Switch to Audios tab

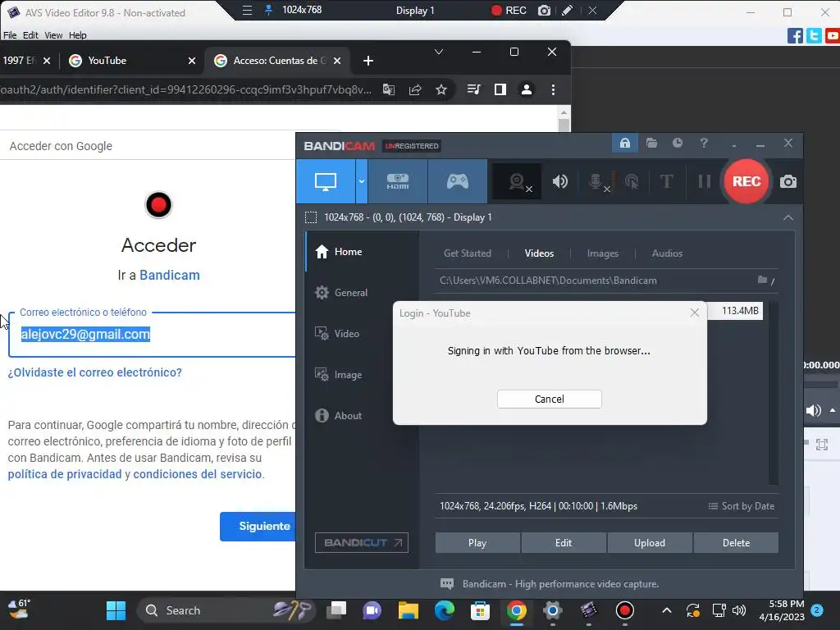[667, 253]
